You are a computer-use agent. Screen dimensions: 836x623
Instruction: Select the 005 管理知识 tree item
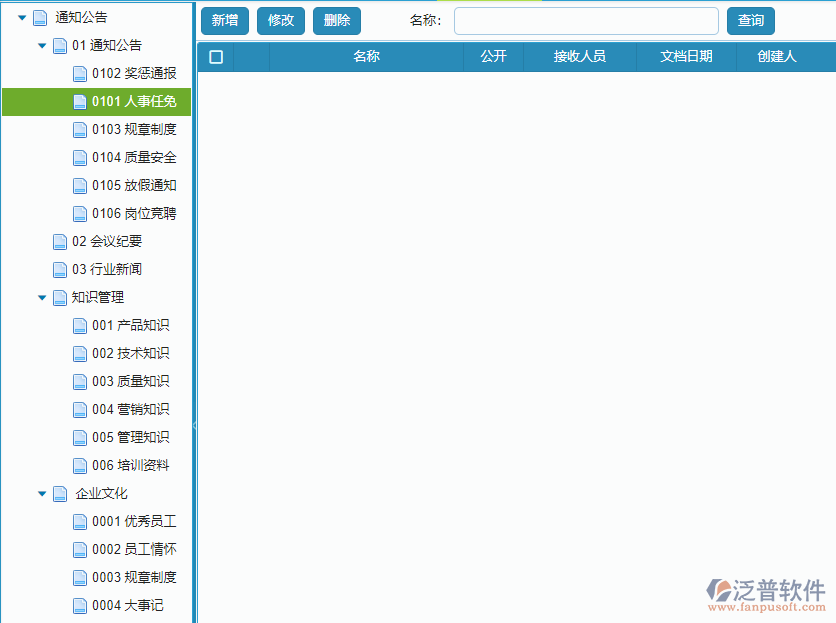pos(131,437)
